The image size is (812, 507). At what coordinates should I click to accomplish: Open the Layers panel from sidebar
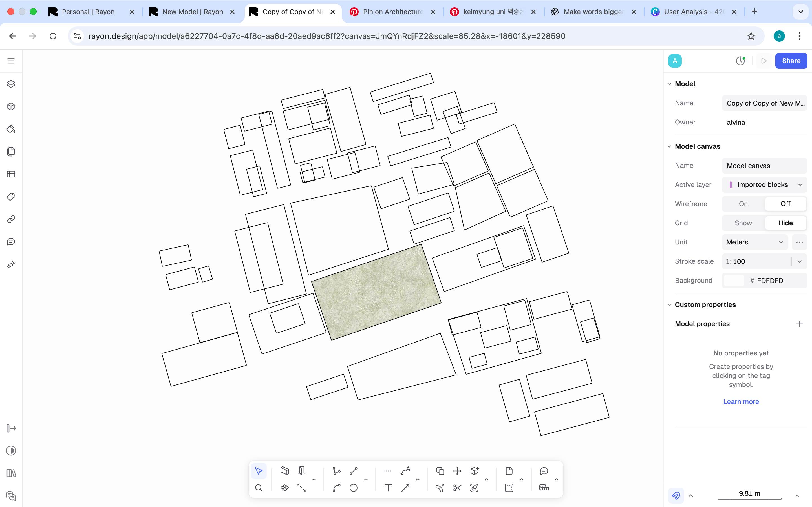(x=11, y=84)
